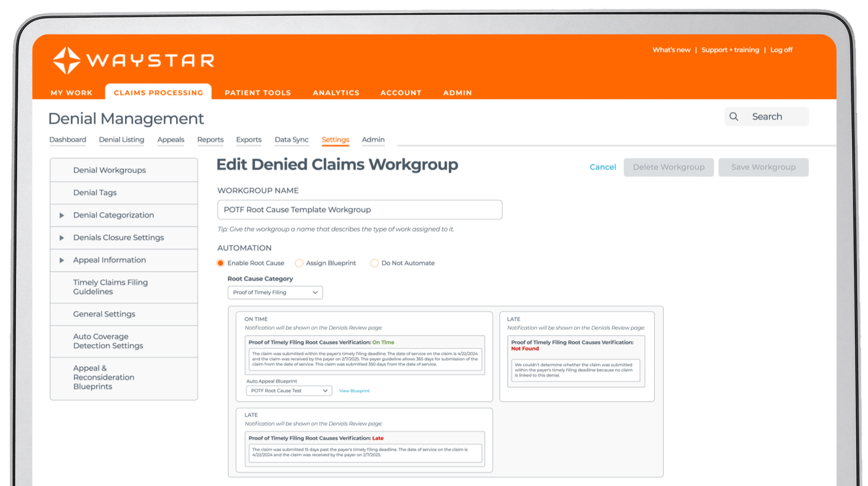Open Timely Claims Filing Guidelines in sidebar
This screenshot has height=486, width=868.
[111, 287]
